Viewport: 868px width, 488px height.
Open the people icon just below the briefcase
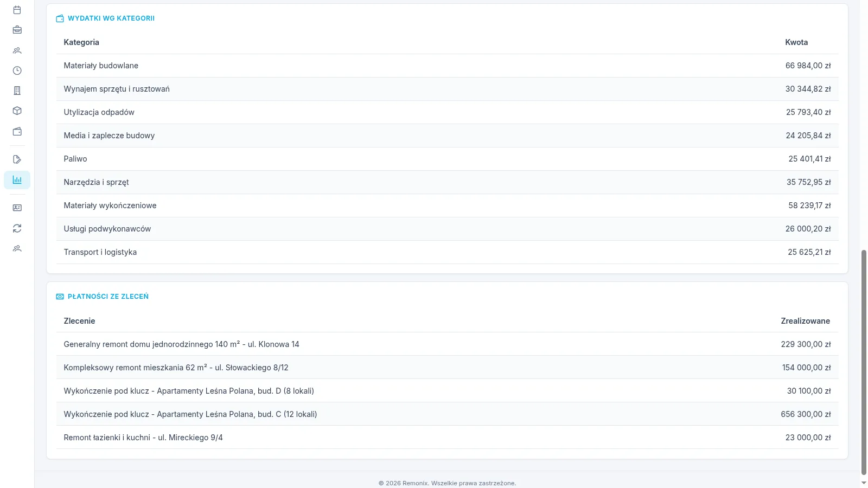point(17,50)
